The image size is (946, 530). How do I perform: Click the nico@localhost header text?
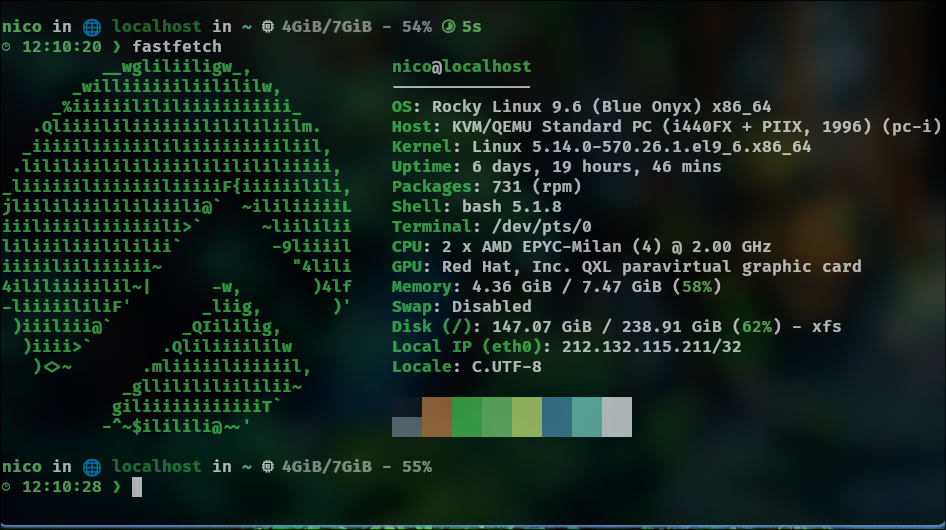[x=461, y=67]
